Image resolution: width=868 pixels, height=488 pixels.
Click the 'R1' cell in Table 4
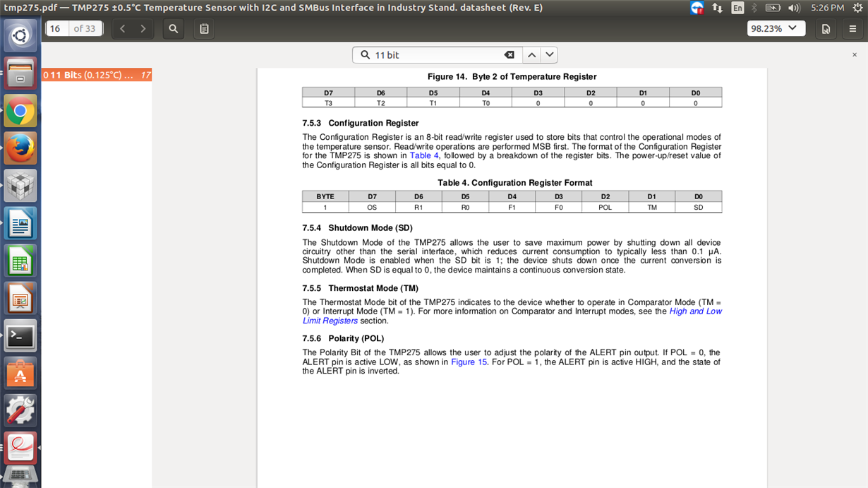pos(418,208)
